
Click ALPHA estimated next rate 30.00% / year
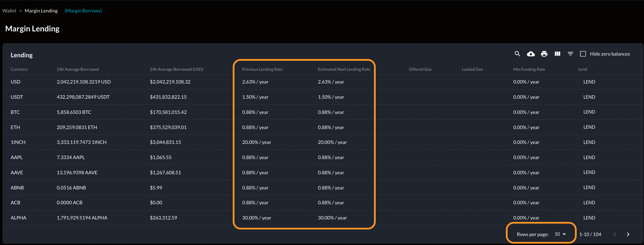point(332,218)
